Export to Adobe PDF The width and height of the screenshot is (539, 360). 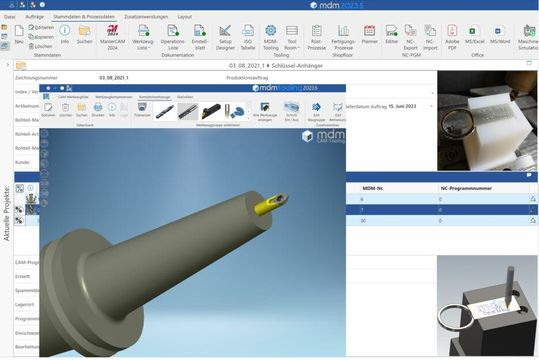tap(452, 37)
